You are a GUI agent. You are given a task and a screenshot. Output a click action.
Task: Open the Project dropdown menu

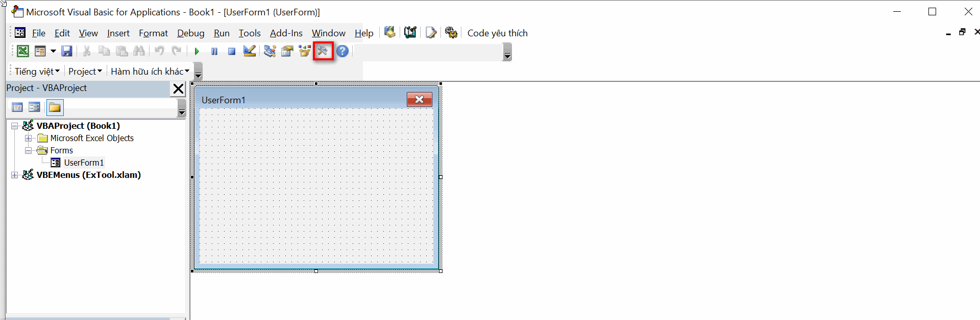[85, 72]
